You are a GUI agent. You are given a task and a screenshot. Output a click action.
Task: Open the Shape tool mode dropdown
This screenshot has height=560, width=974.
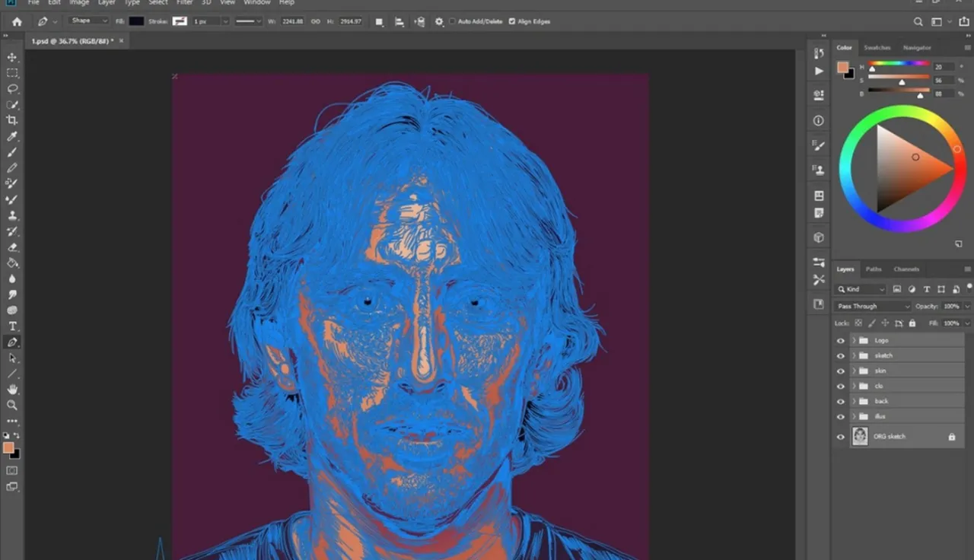89,21
